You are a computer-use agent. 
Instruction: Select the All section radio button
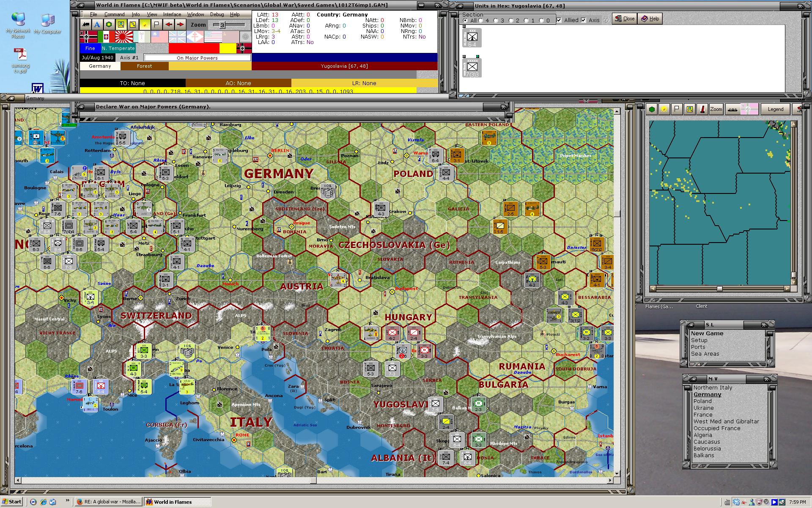pos(465,20)
